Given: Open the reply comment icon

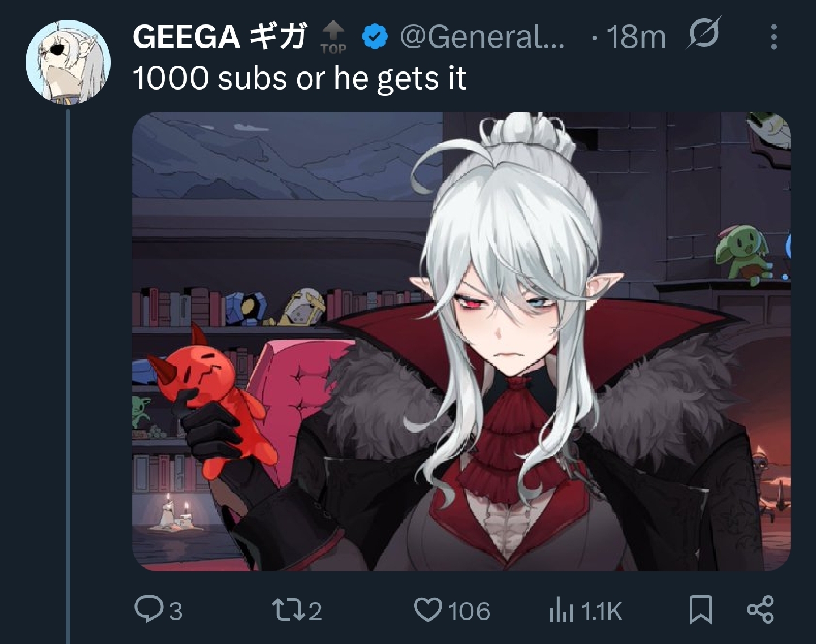Looking at the screenshot, I should [149, 610].
